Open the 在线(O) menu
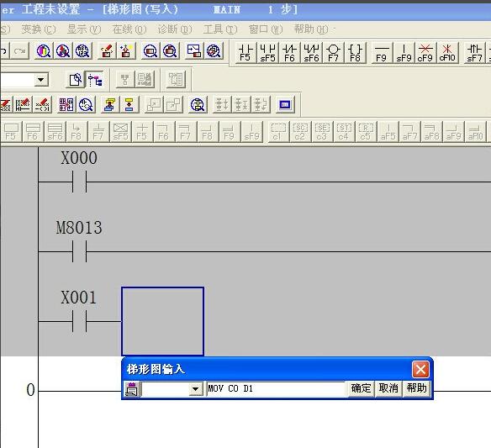The height and width of the screenshot is (448, 491). click(129, 29)
